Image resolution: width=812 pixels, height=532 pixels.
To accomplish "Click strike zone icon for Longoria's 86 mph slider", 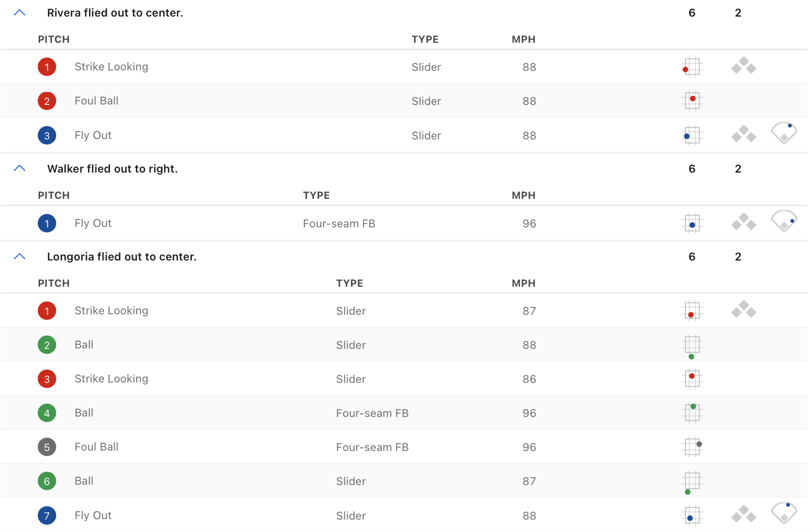I will pyautogui.click(x=692, y=379).
